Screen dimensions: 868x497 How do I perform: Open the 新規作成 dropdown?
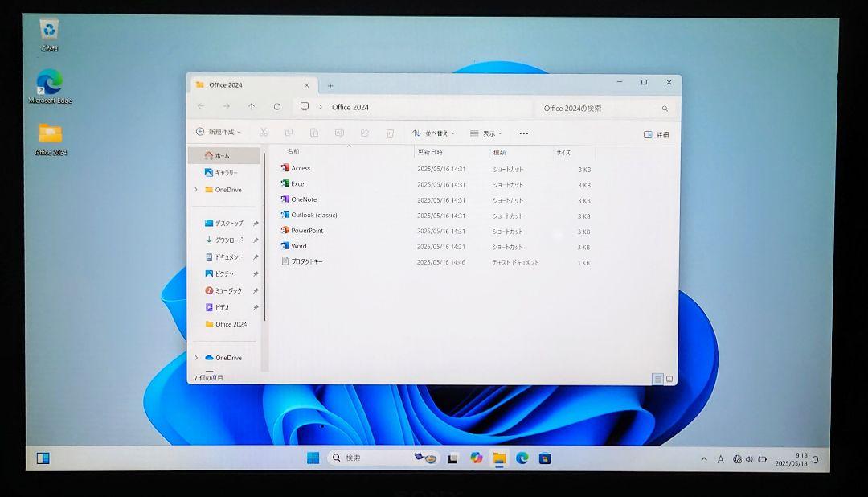tap(219, 132)
